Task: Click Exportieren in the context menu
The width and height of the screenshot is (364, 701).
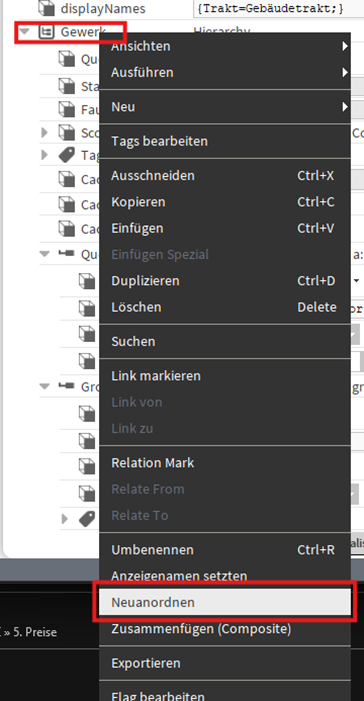Action: click(224, 663)
